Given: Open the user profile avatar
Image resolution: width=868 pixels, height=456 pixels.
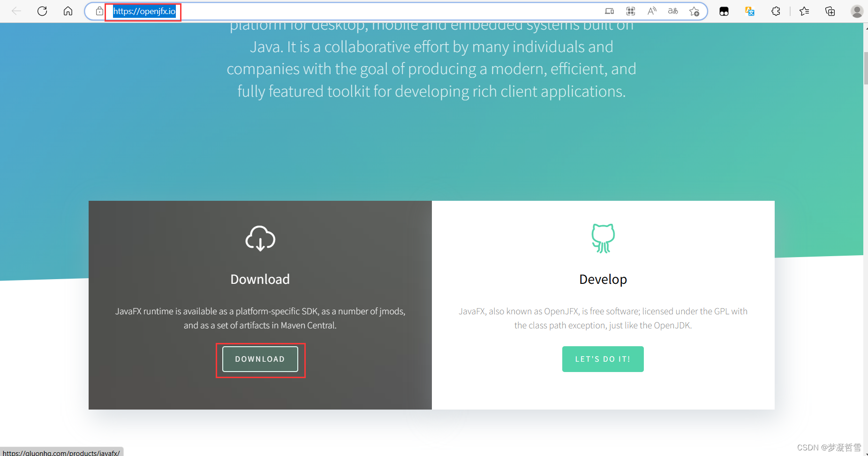Looking at the screenshot, I should 857,11.
